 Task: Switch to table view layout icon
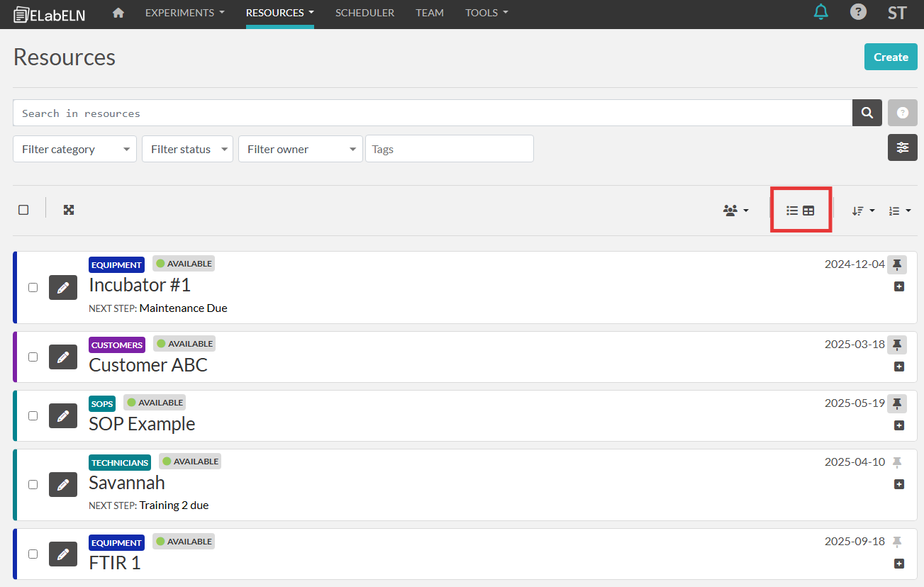[x=808, y=211]
